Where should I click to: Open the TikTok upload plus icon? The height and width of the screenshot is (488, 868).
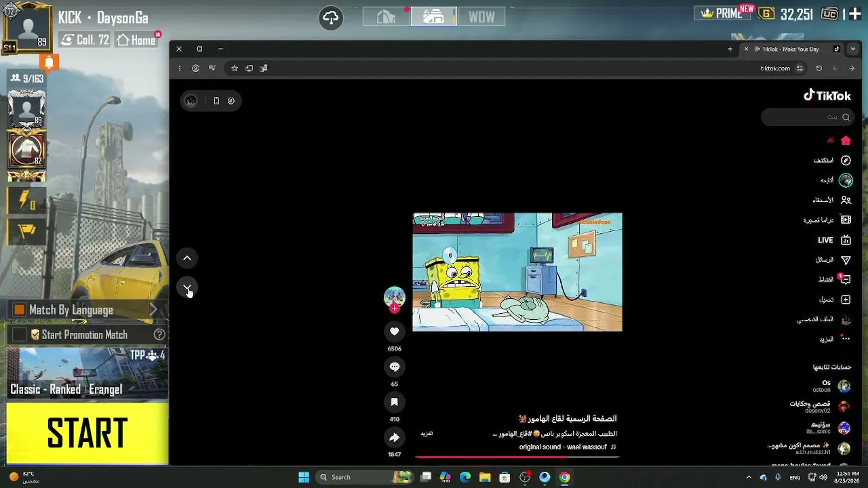coord(846,300)
